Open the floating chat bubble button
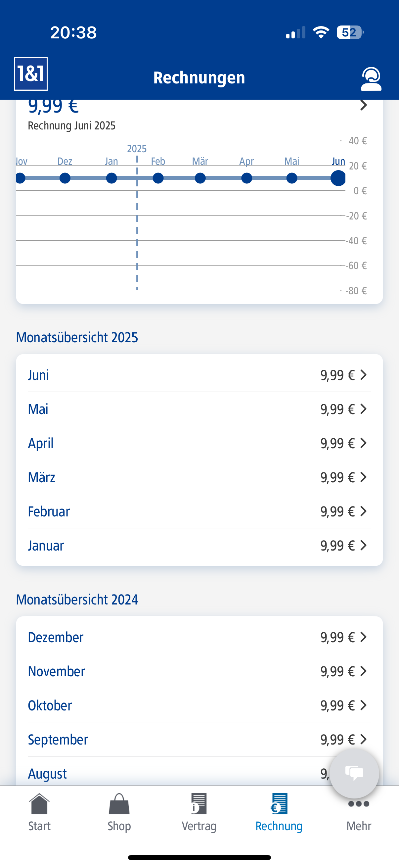The image size is (399, 868). (354, 773)
